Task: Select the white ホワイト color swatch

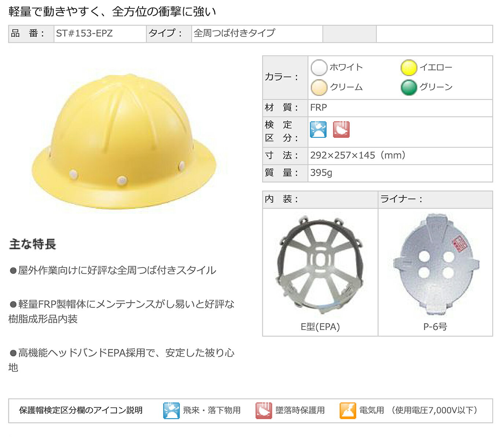Action: (319, 67)
